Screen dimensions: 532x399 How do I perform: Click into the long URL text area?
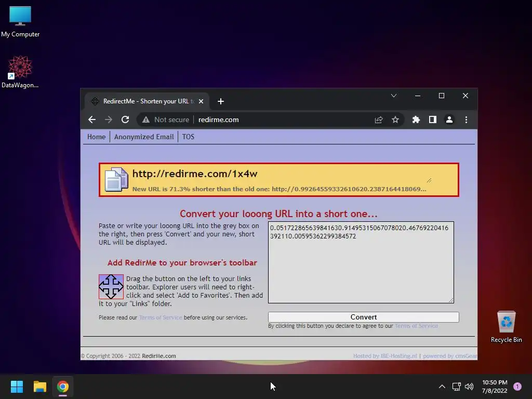click(361, 262)
